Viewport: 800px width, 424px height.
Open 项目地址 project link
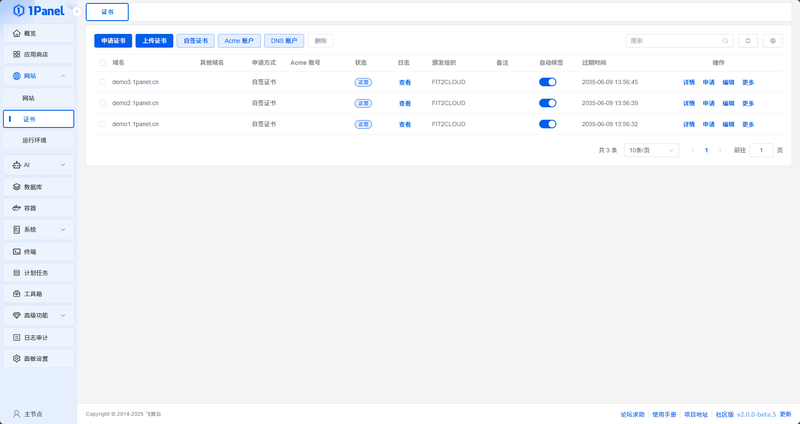coord(696,414)
